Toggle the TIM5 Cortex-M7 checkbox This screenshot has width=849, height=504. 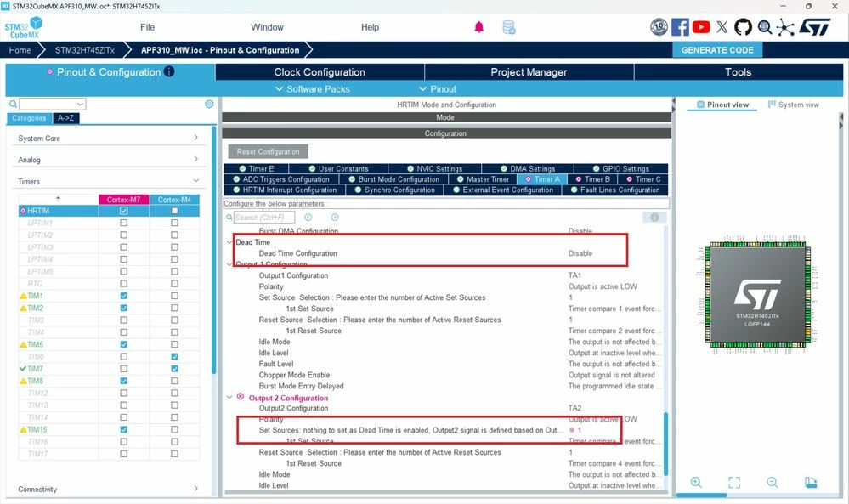pos(124,344)
